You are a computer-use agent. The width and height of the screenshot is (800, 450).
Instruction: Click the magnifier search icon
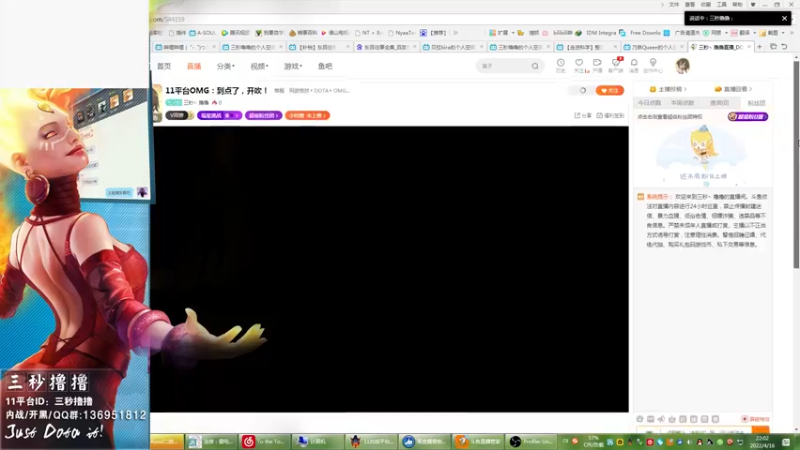(x=535, y=66)
